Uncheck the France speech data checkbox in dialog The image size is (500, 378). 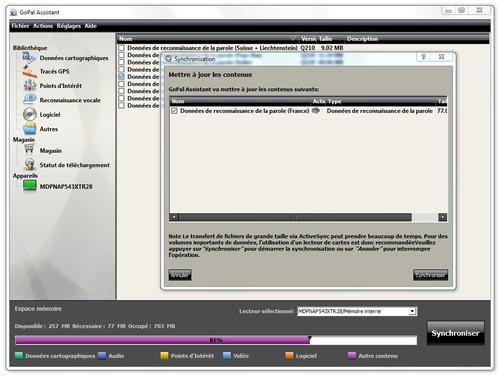coord(174,111)
